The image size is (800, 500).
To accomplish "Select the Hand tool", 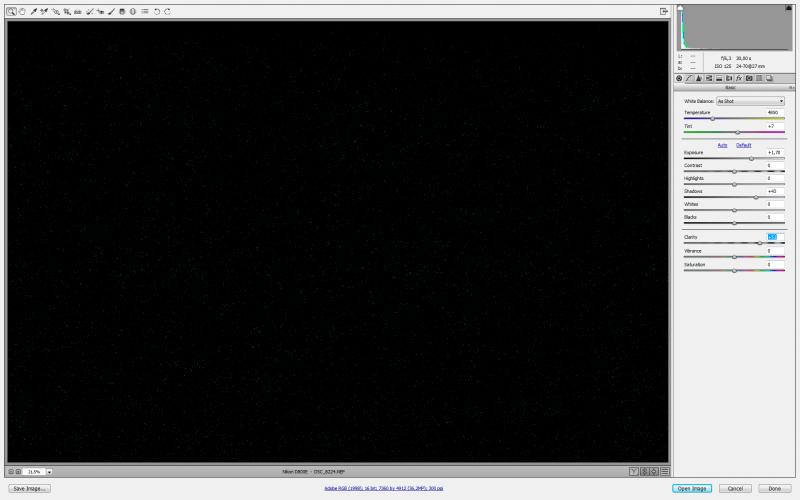I will 22,11.
